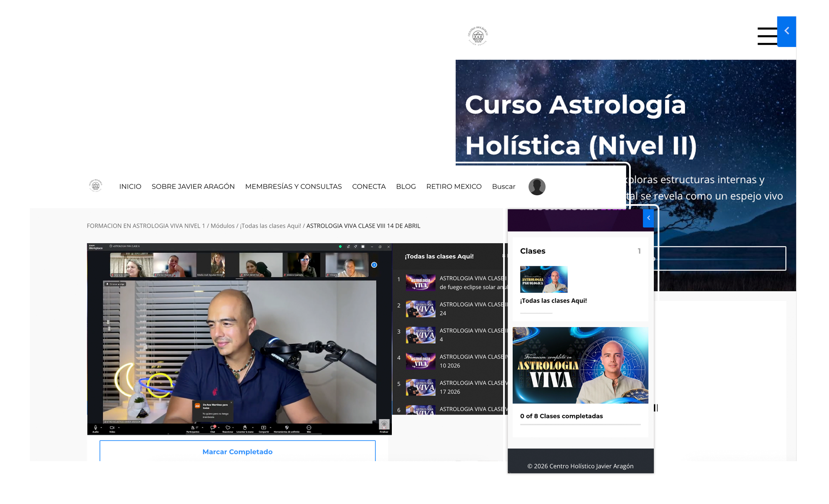Click the Zoom Video camera icon
Screen dimensions: 829x504
point(112,428)
